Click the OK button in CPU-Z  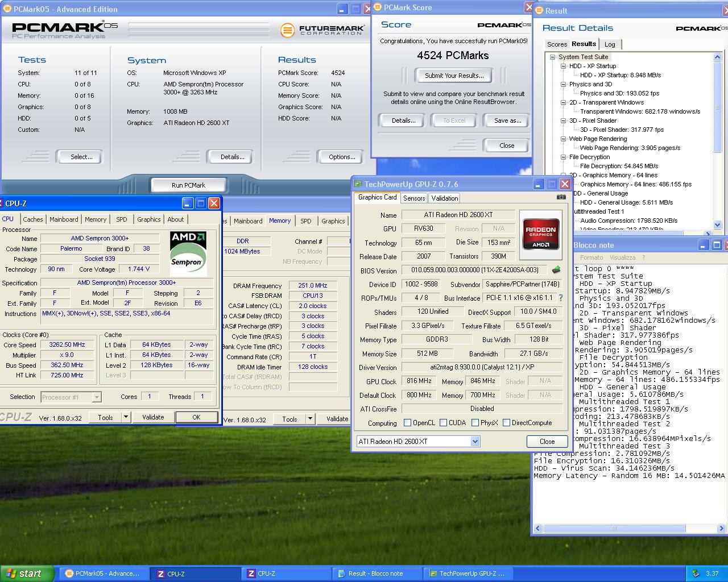click(x=196, y=417)
